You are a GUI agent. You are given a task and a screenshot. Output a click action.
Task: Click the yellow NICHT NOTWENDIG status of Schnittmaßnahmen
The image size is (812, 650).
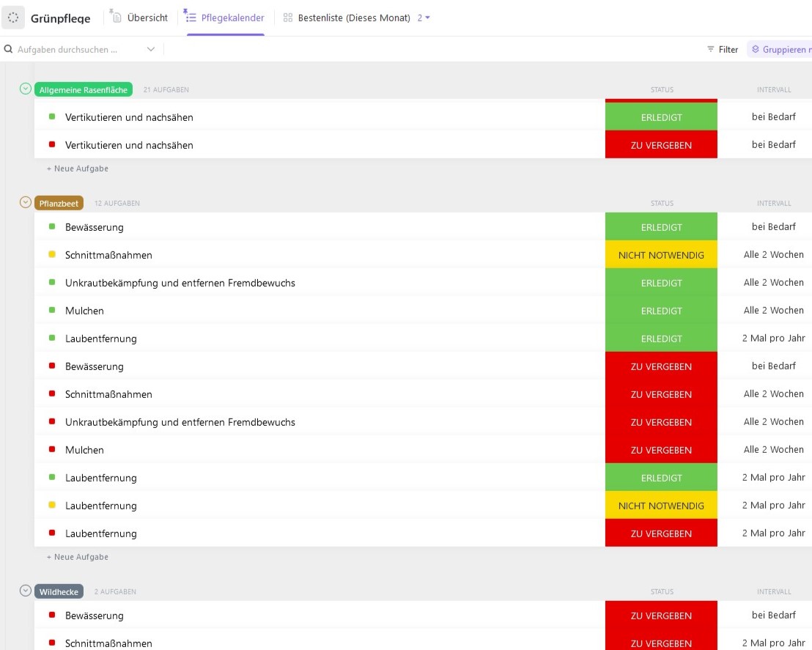[661, 255]
